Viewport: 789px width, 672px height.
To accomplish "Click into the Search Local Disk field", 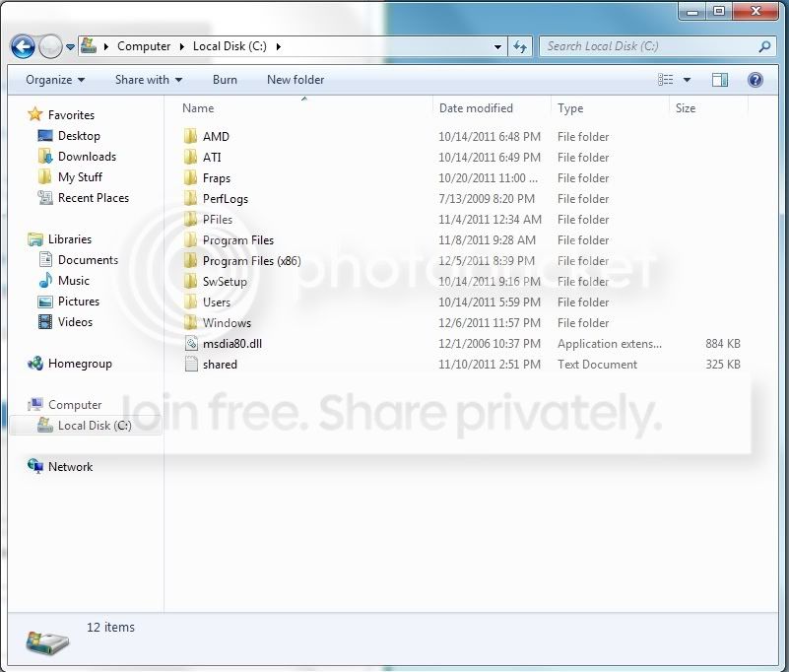I will coord(649,47).
